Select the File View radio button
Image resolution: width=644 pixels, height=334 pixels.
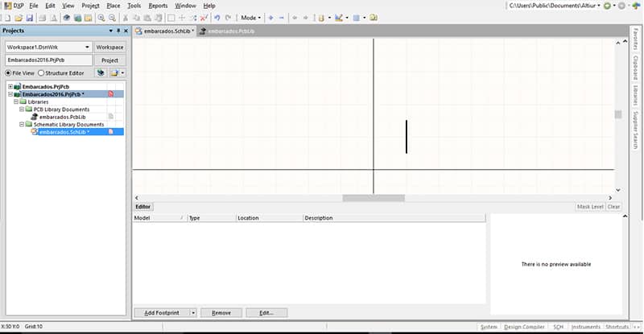7,73
